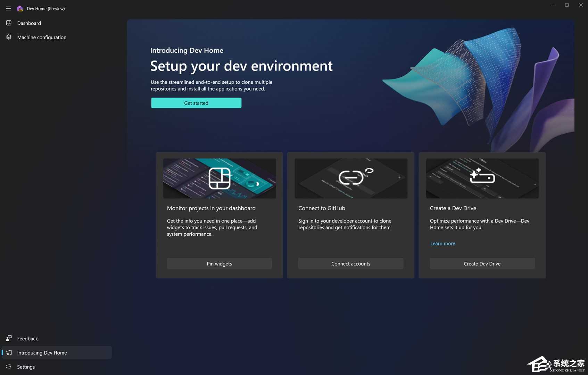This screenshot has width=588, height=375.
Task: Click 'Monitor projects in your dashboard' heading
Action: coord(211,208)
